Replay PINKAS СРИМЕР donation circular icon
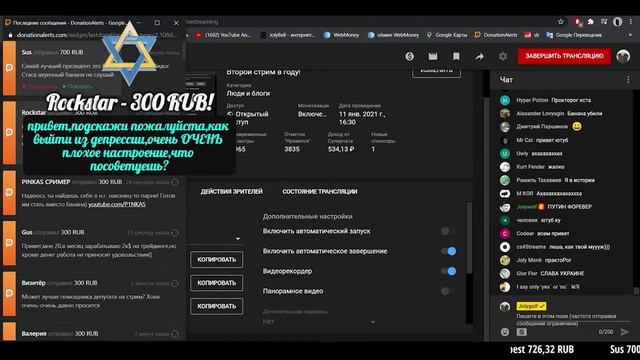This screenshot has width=640, height=360. point(175,182)
